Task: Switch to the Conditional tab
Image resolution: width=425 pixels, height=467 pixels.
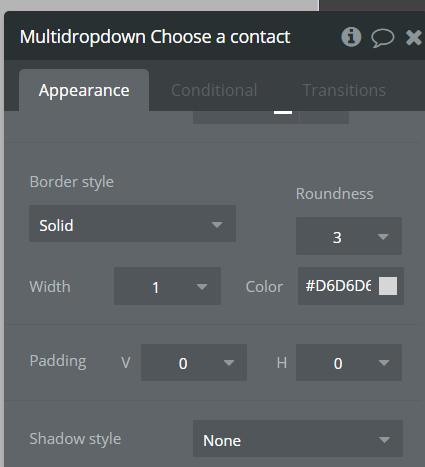Action: (214, 90)
